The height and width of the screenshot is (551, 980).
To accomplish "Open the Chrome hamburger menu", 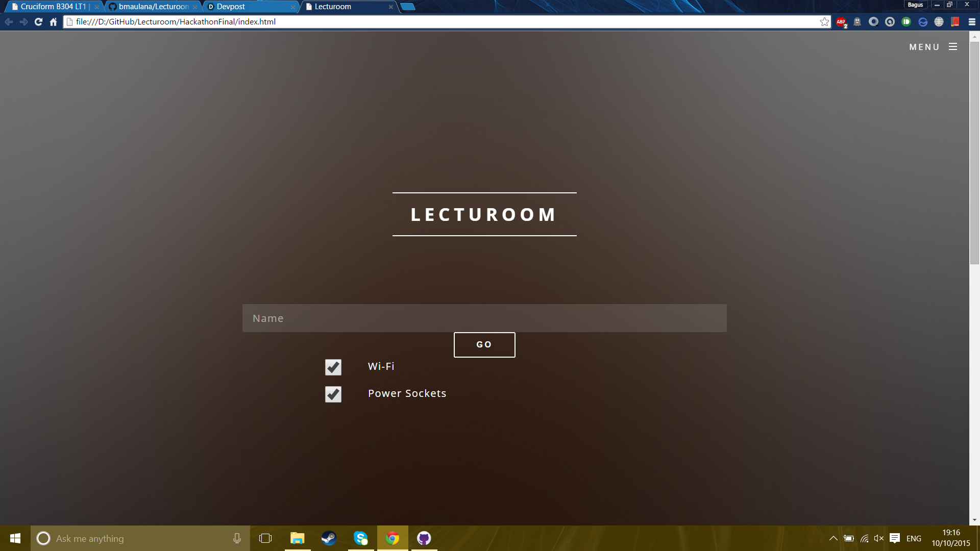I will click(972, 22).
